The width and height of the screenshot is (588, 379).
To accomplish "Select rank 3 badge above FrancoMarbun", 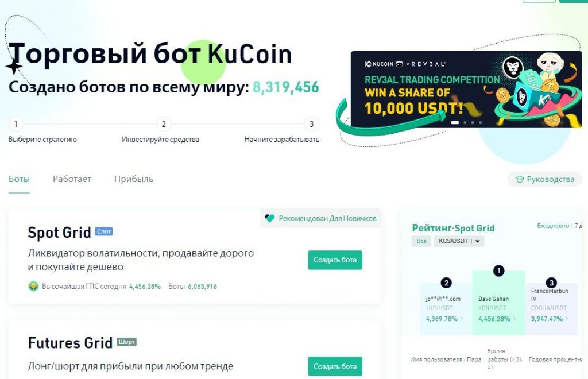I will (551, 283).
